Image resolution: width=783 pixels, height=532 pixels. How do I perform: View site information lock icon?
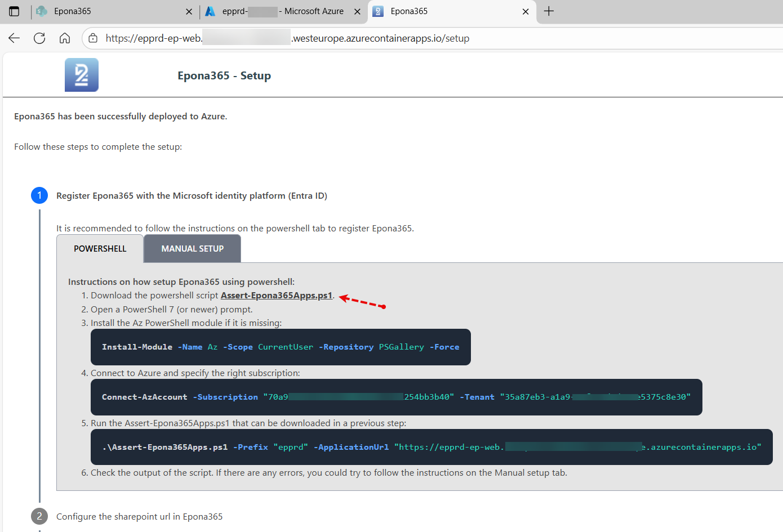coord(94,38)
